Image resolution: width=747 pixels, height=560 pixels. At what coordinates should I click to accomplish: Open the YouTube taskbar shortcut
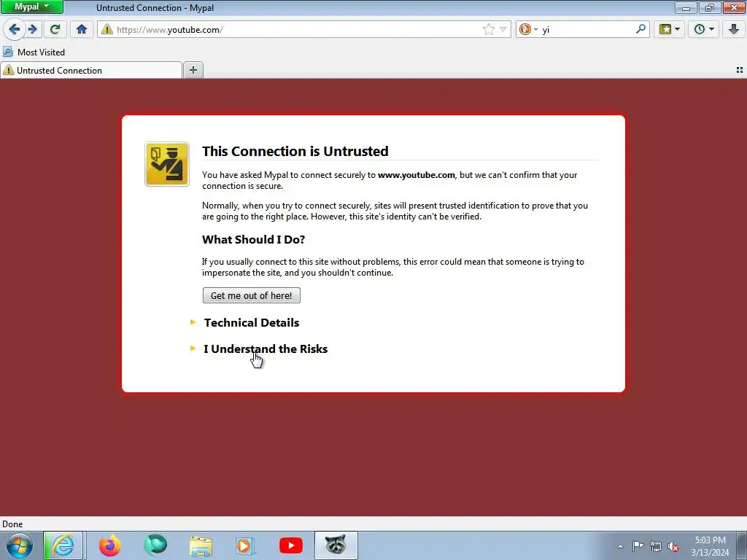pyautogui.click(x=290, y=545)
